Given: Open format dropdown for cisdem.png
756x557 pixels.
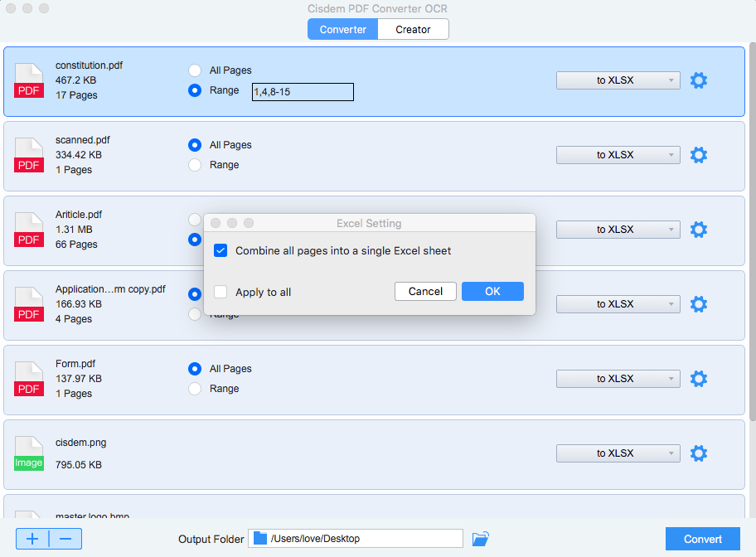Looking at the screenshot, I should pyautogui.click(x=618, y=453).
